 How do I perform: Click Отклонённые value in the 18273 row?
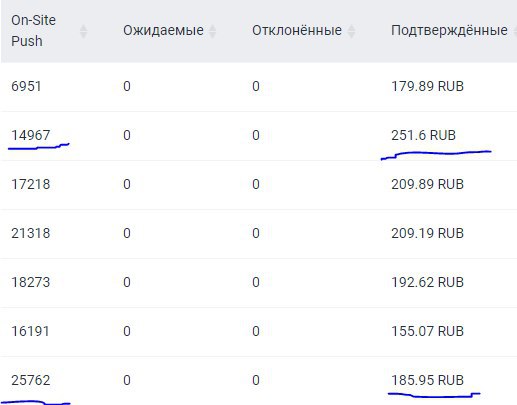(x=256, y=282)
